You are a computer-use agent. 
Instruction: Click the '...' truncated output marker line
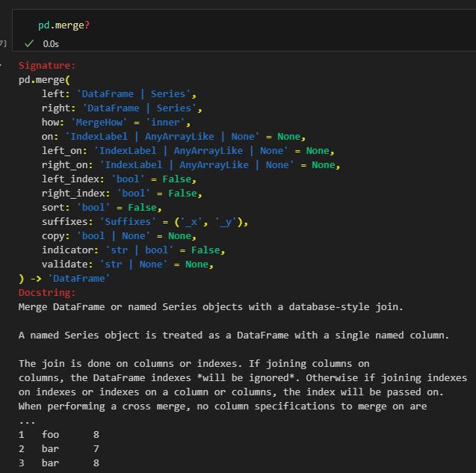point(27,421)
